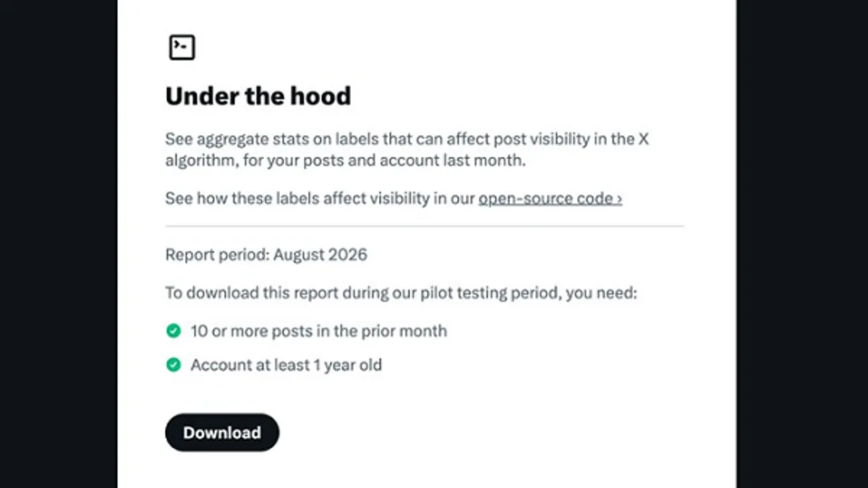Click the dark background left of the card

tap(59, 244)
